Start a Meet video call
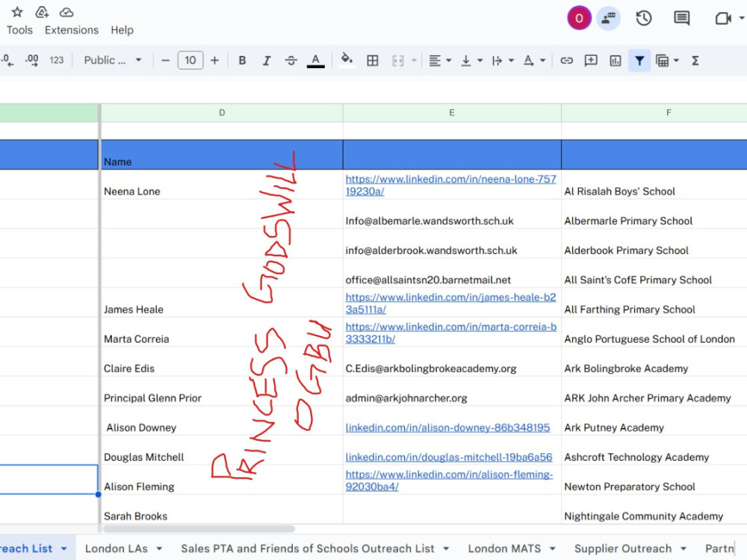 [x=723, y=19]
